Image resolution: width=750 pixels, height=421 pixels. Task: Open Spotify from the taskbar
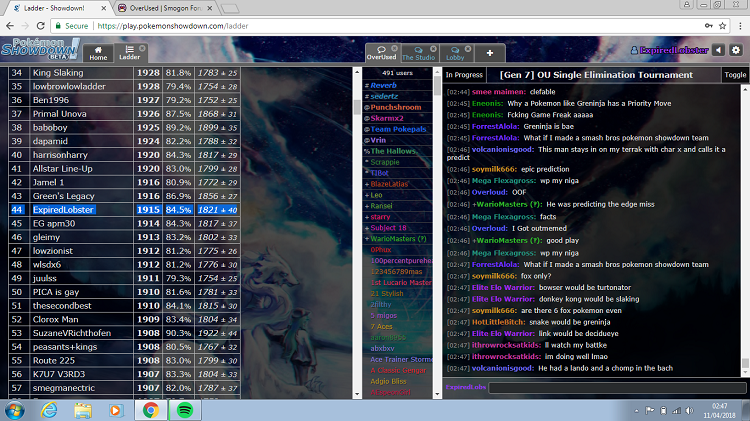[x=184, y=409]
